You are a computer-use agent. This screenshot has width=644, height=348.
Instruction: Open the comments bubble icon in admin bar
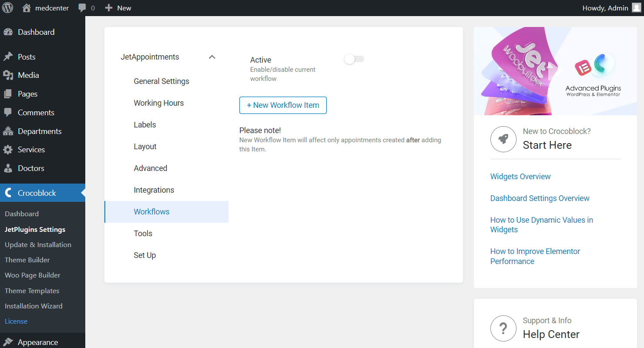point(82,8)
